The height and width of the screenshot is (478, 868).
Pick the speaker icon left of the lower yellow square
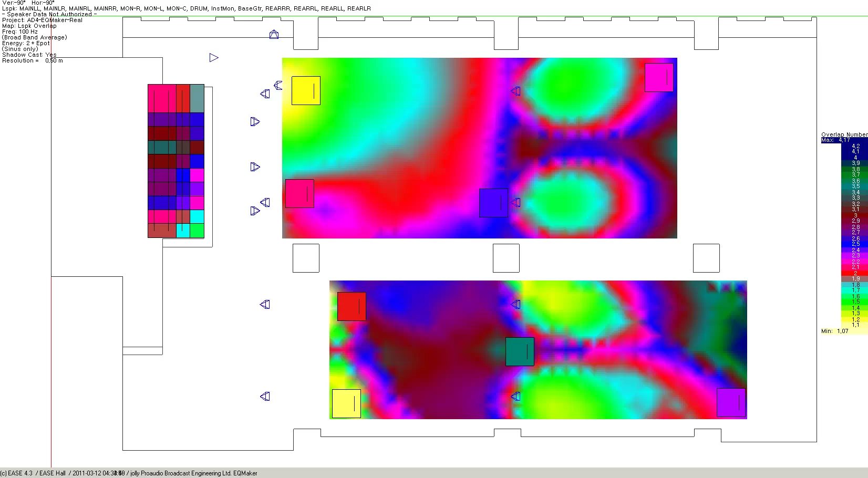265,397
